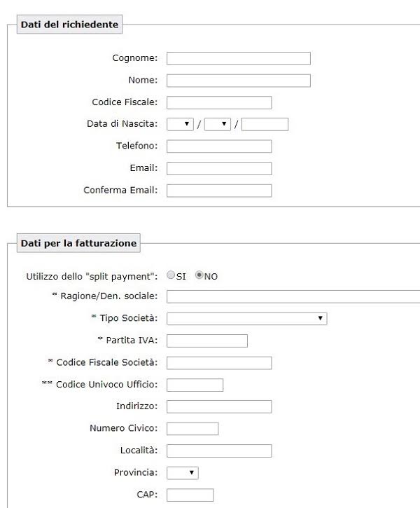
Task: Focus the Conferma Email field
Action: 219,191
